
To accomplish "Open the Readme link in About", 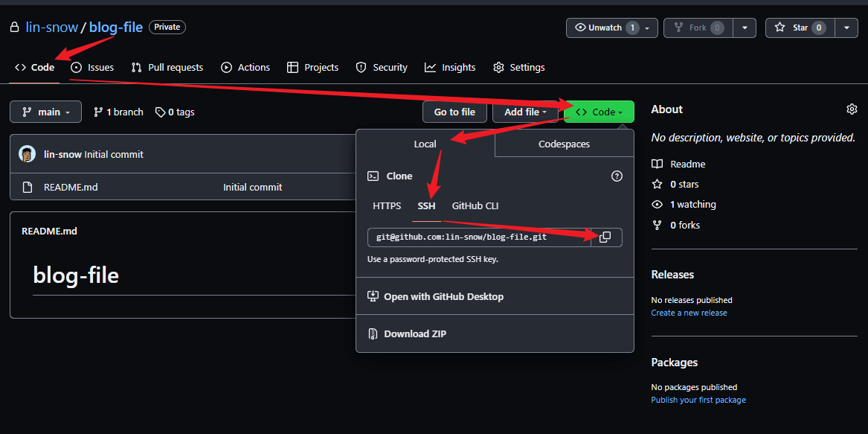I will tap(687, 164).
